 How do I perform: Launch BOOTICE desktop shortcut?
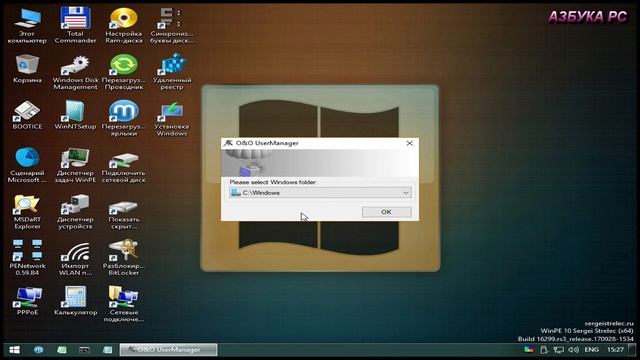27,115
